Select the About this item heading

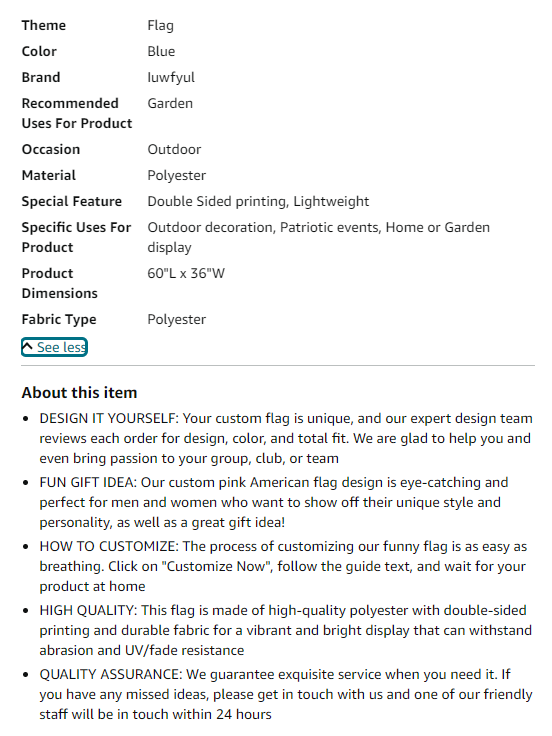click(x=79, y=392)
